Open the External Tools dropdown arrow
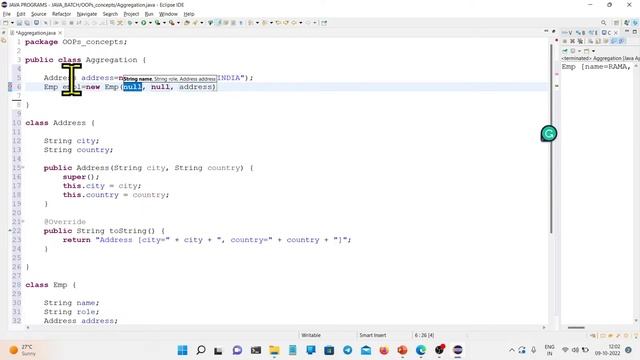 pos(178,23)
